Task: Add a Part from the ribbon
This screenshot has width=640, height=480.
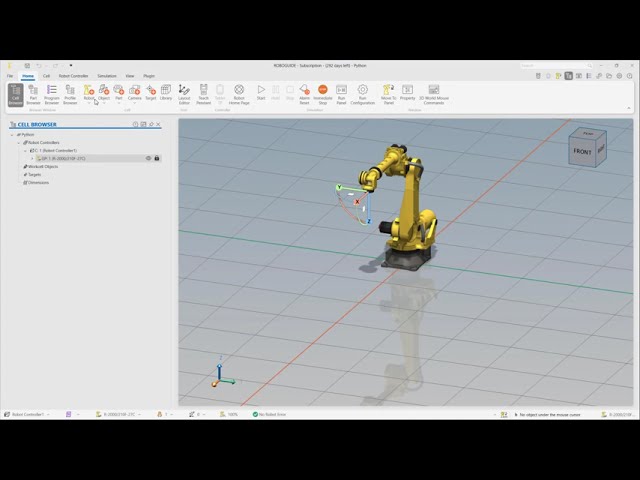Action: pos(119,92)
